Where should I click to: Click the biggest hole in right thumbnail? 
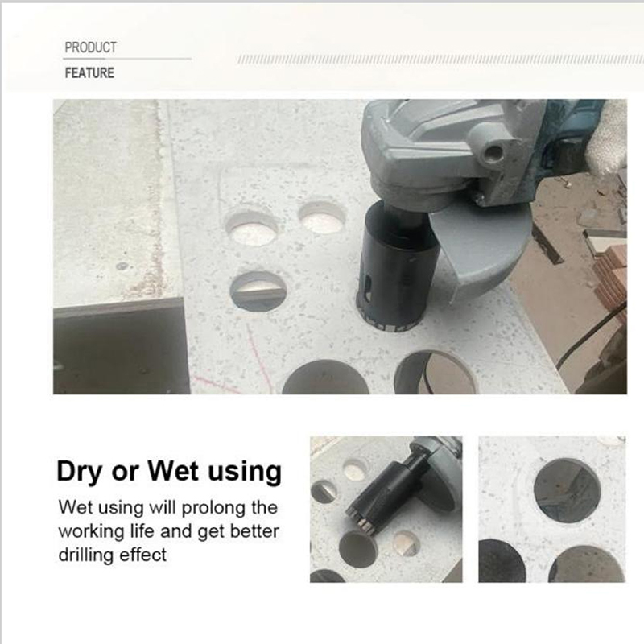pos(568,491)
